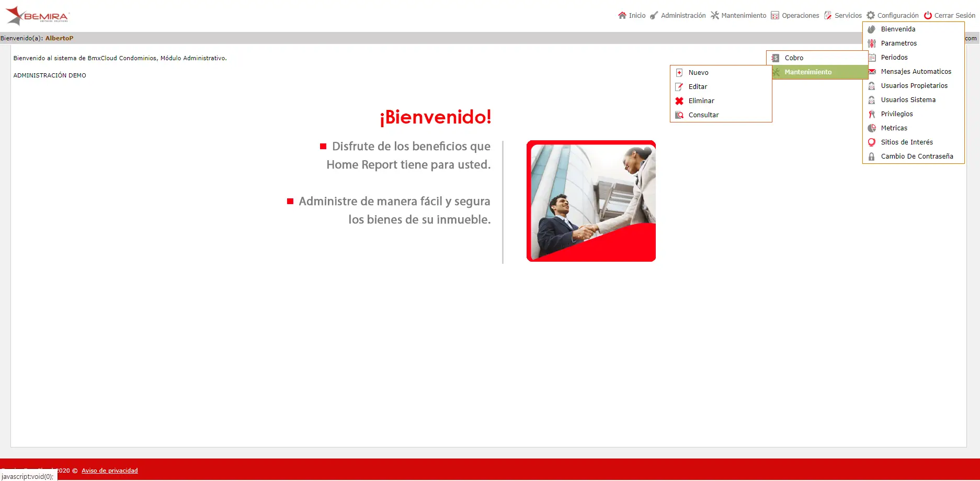
Task: Click the Bemira logo
Action: tap(37, 16)
